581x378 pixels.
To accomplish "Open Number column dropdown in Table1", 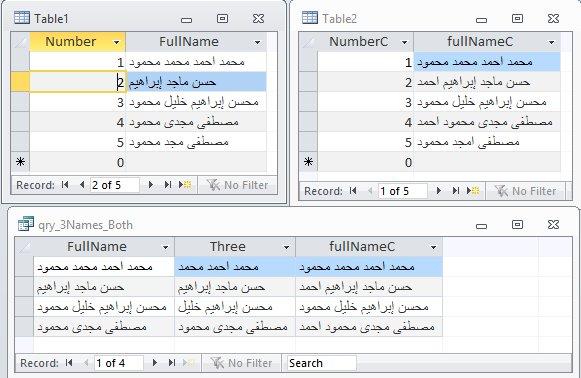I will 116,42.
